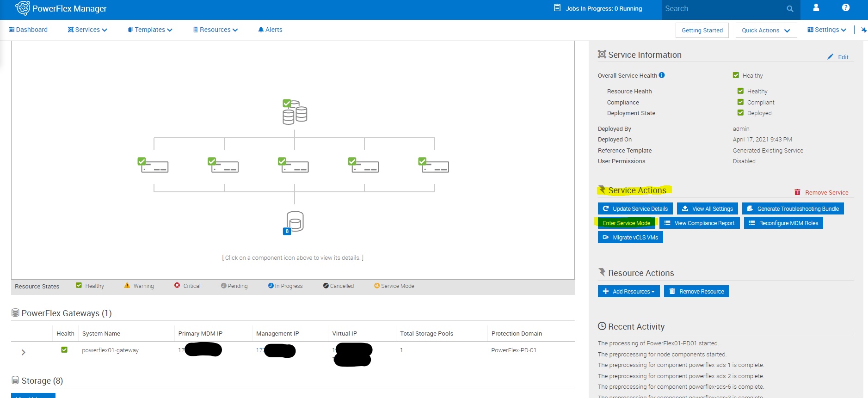The image size is (868, 398).
Task: Open the Quick Actions dropdown
Action: [766, 31]
